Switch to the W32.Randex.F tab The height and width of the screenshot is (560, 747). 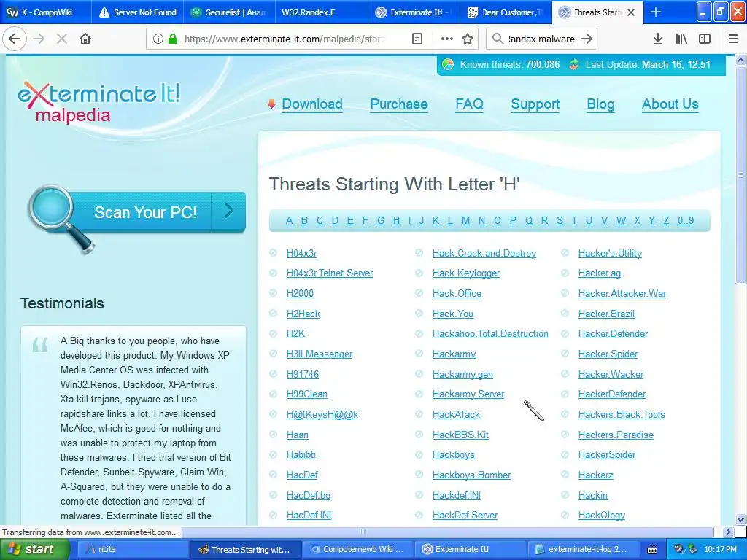click(322, 12)
